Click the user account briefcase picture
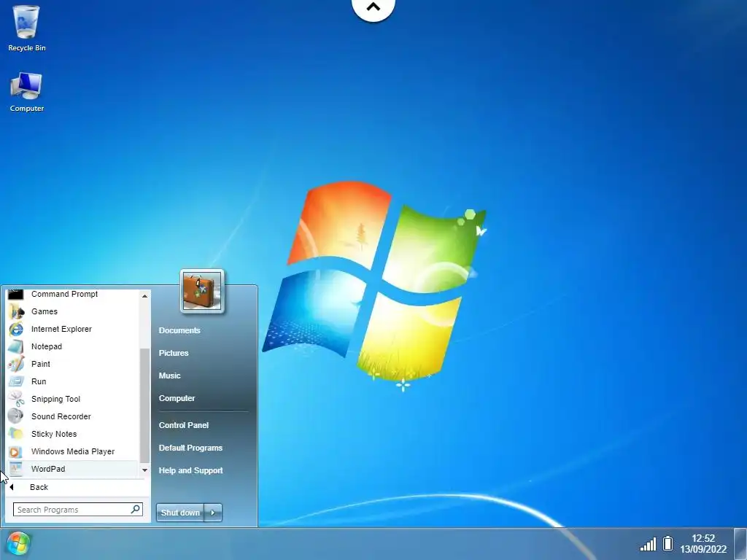 pyautogui.click(x=202, y=291)
